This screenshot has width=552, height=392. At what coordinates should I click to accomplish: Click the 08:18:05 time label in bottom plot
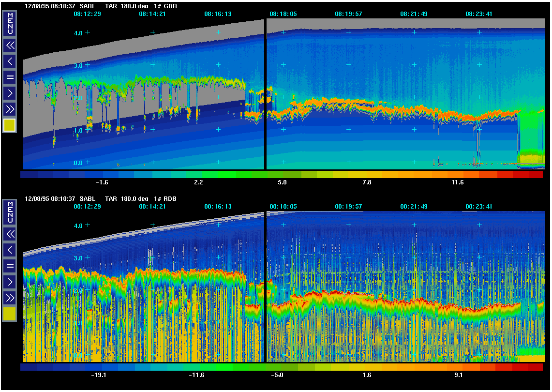tap(283, 207)
